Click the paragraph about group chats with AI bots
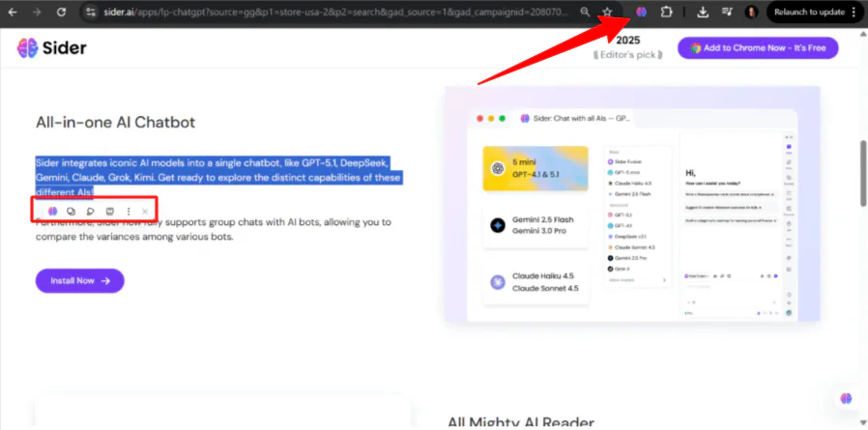 [x=214, y=230]
